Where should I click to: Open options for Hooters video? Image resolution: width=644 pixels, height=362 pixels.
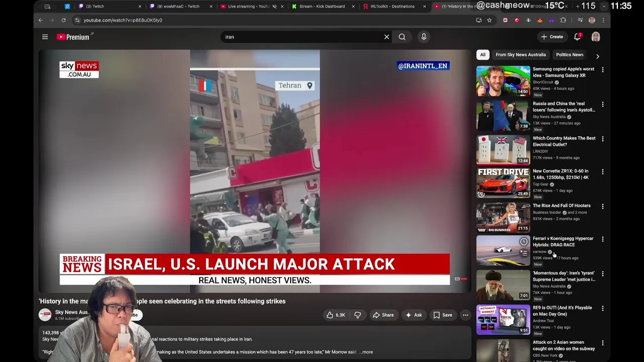coord(602,207)
